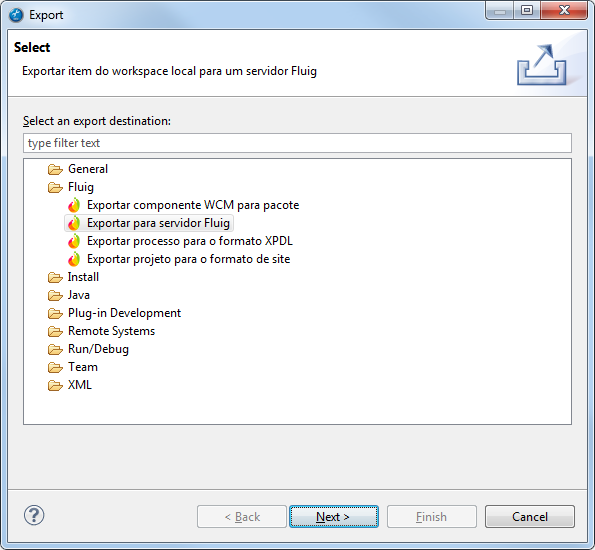Click the Fluig icon beside Exportar componente WCM
Screen dimensions: 595x550
click(74, 205)
